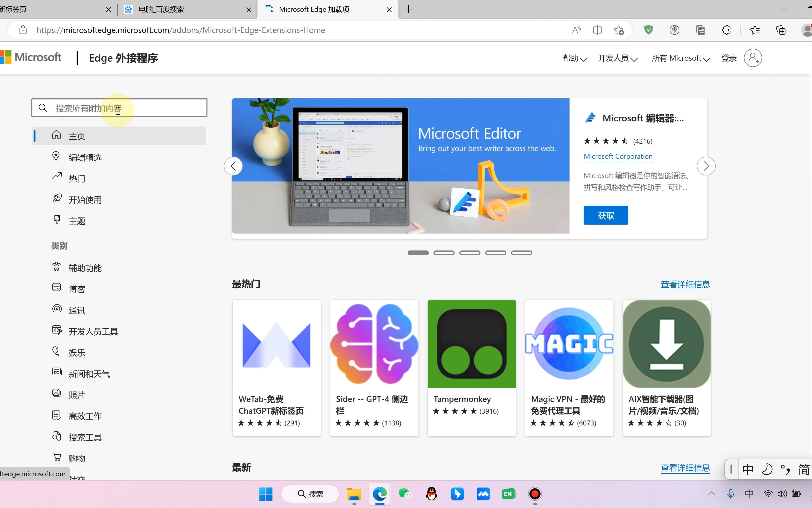Close the Microsoft Edge 加载项 tab
812x508 pixels.
[x=389, y=10]
